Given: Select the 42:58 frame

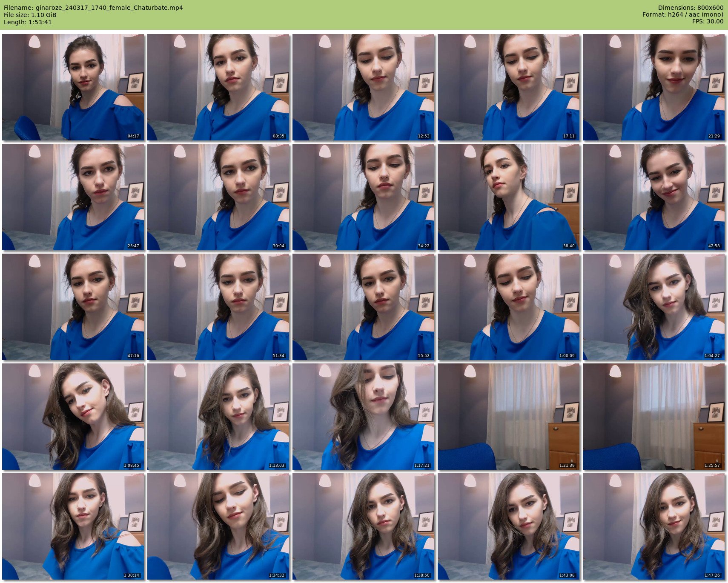Looking at the screenshot, I should 654,197.
